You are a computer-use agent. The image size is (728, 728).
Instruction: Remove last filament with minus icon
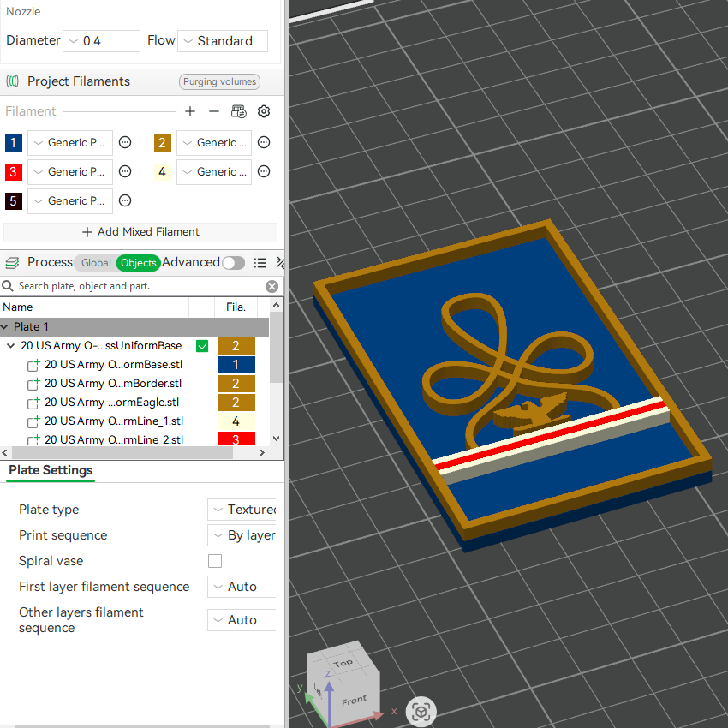(x=214, y=111)
